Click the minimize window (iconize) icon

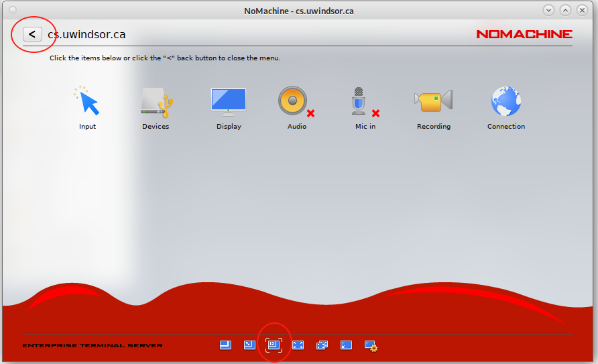[346, 345]
